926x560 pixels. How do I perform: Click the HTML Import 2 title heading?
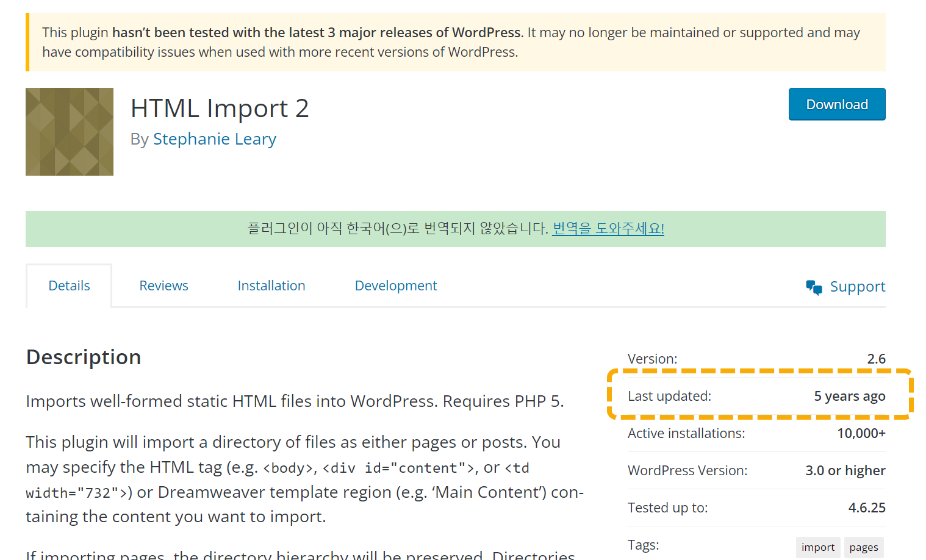(x=220, y=108)
